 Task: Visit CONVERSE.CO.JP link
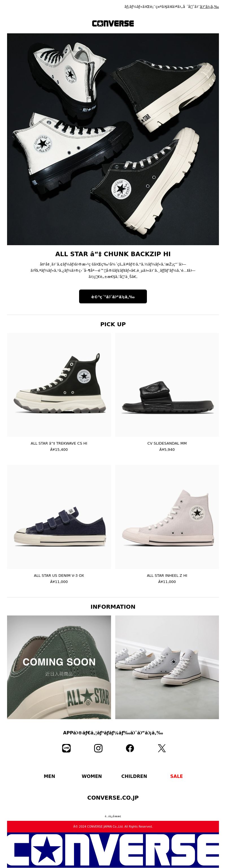coord(113,798)
